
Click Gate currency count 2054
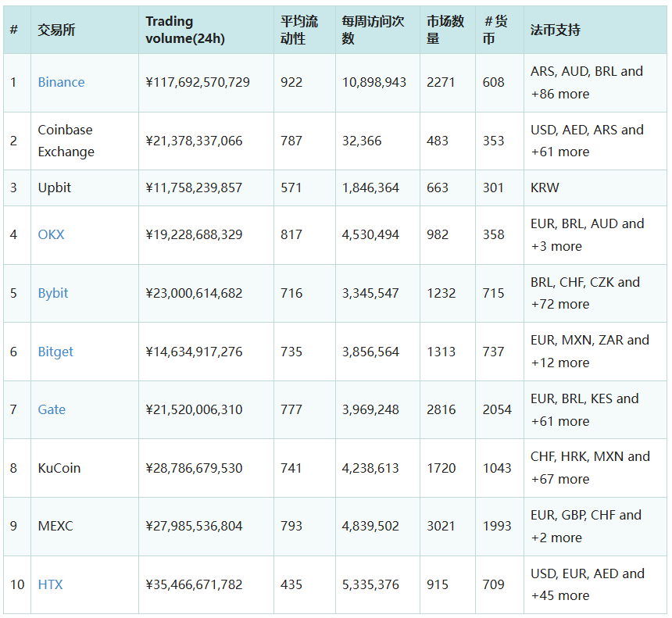coord(497,409)
